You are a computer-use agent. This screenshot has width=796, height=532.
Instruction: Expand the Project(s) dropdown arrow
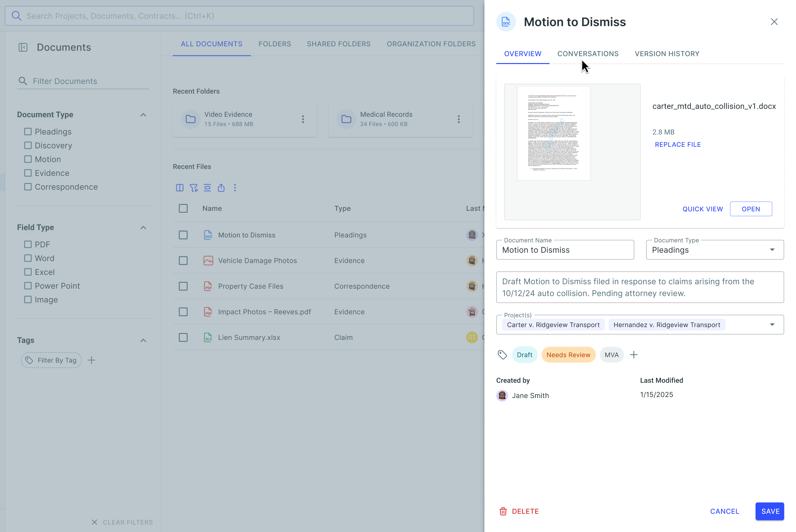pos(772,325)
